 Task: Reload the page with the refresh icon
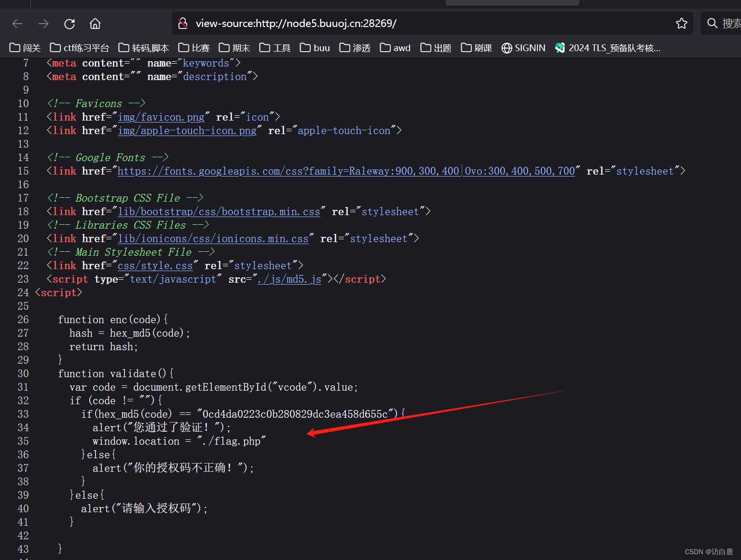coord(69,24)
